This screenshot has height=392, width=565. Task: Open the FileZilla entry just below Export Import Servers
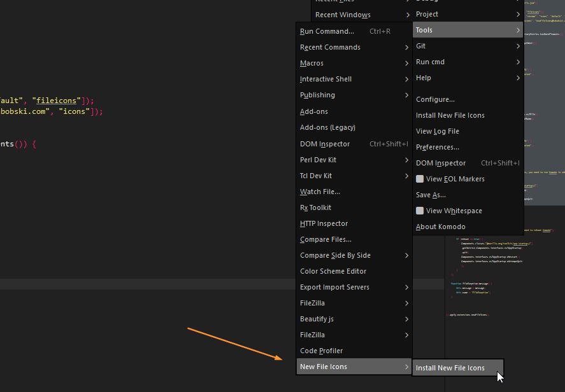pyautogui.click(x=354, y=303)
